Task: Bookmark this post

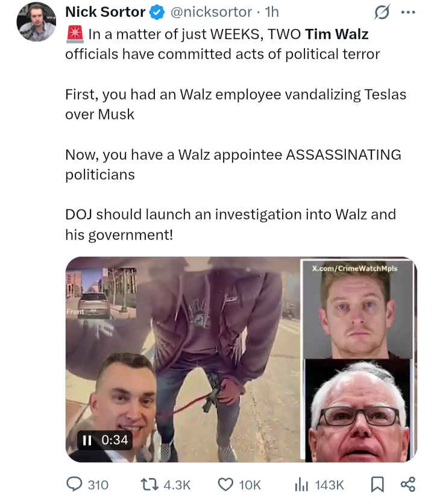Action: point(377,484)
